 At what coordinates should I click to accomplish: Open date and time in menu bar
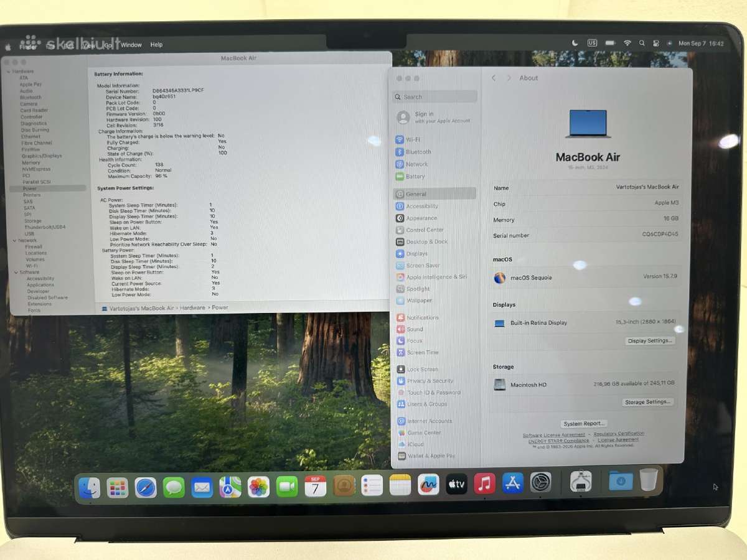coord(701,44)
